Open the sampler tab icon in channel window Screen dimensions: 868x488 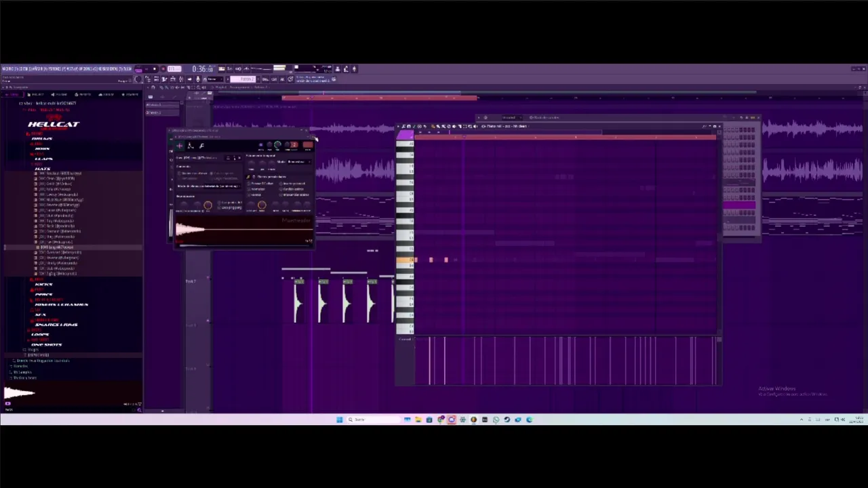pyautogui.click(x=179, y=146)
